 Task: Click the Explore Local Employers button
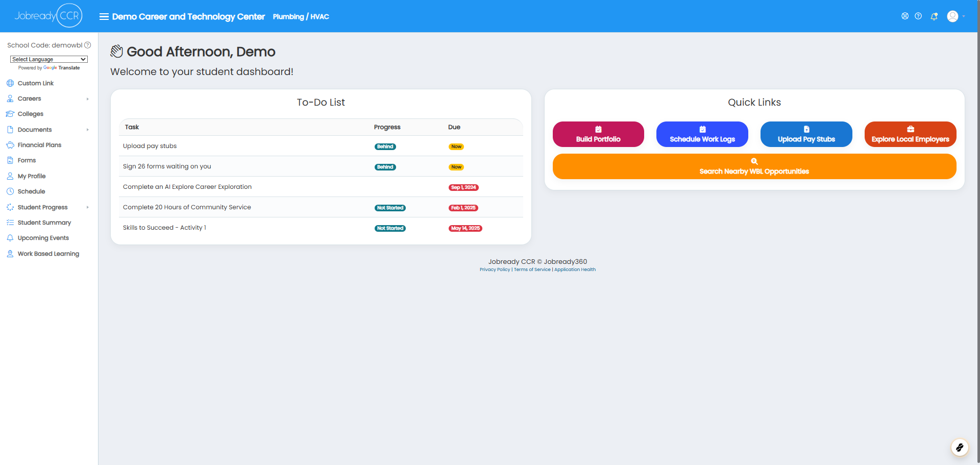pyautogui.click(x=911, y=134)
